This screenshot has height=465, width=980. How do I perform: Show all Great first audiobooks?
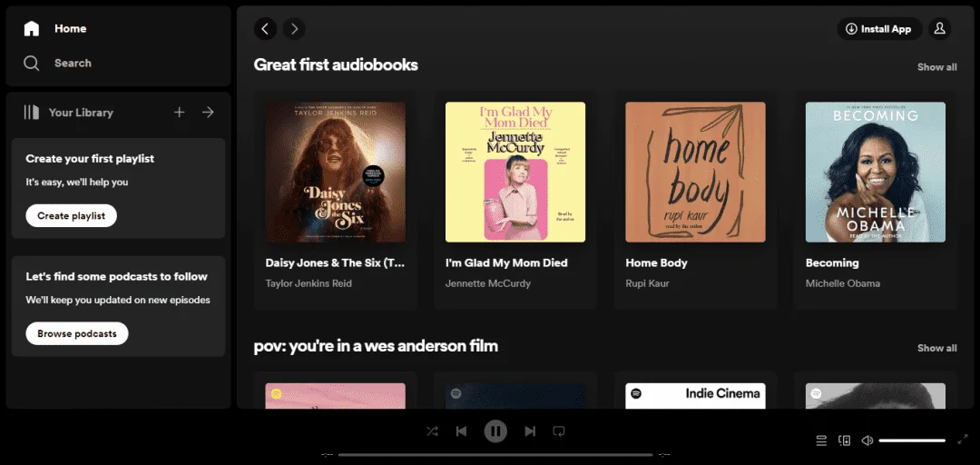click(936, 67)
